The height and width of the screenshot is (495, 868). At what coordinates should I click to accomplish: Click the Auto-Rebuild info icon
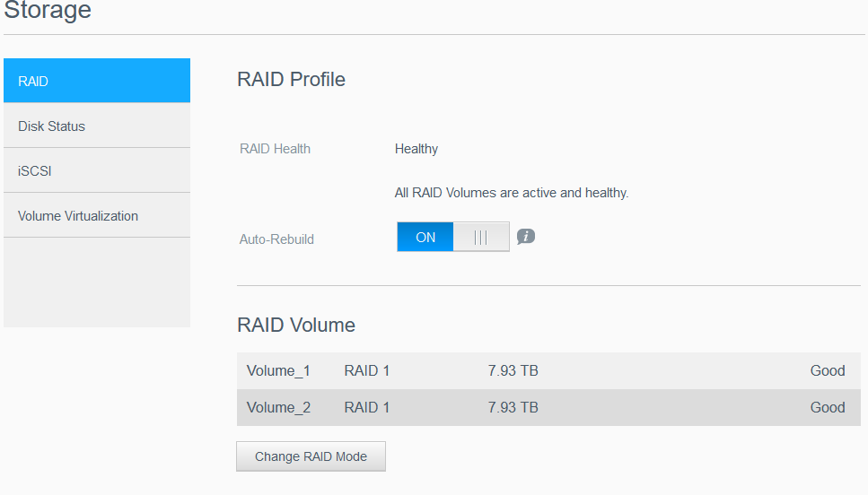(x=526, y=237)
